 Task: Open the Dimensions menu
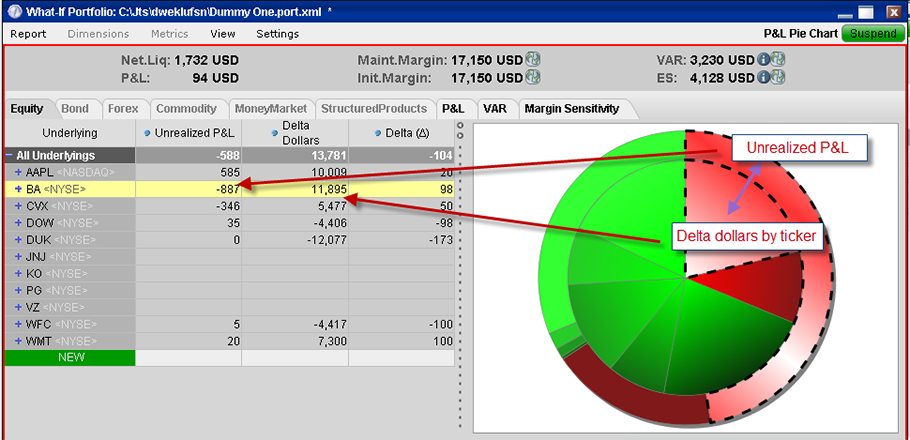[x=98, y=34]
